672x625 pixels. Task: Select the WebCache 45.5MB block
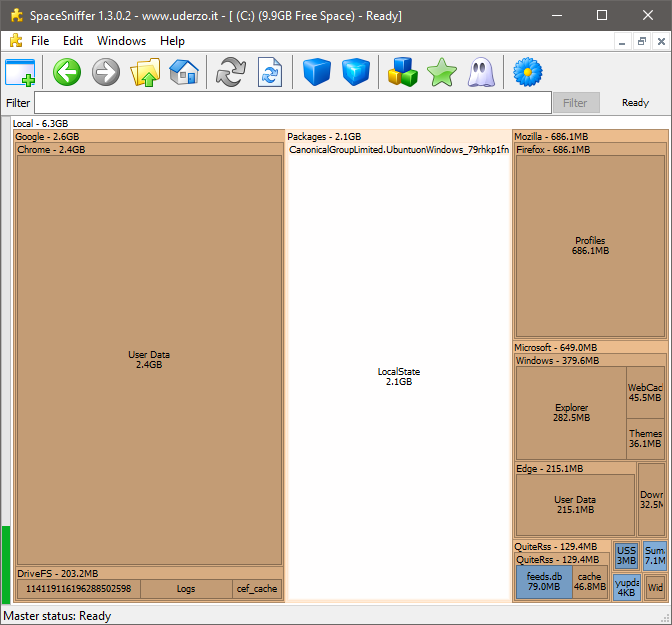(x=645, y=392)
